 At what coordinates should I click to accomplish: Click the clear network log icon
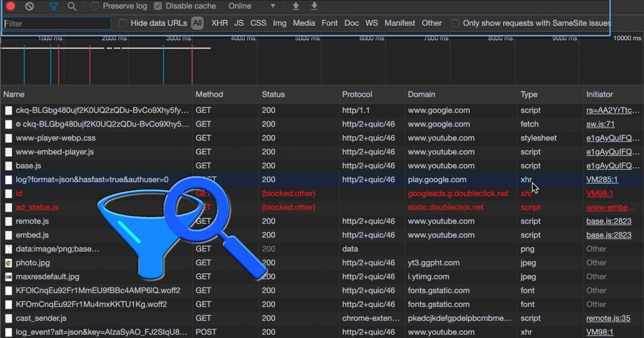30,6
